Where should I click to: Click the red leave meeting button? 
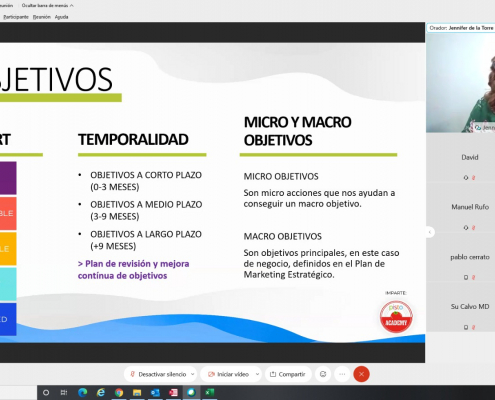click(x=361, y=374)
